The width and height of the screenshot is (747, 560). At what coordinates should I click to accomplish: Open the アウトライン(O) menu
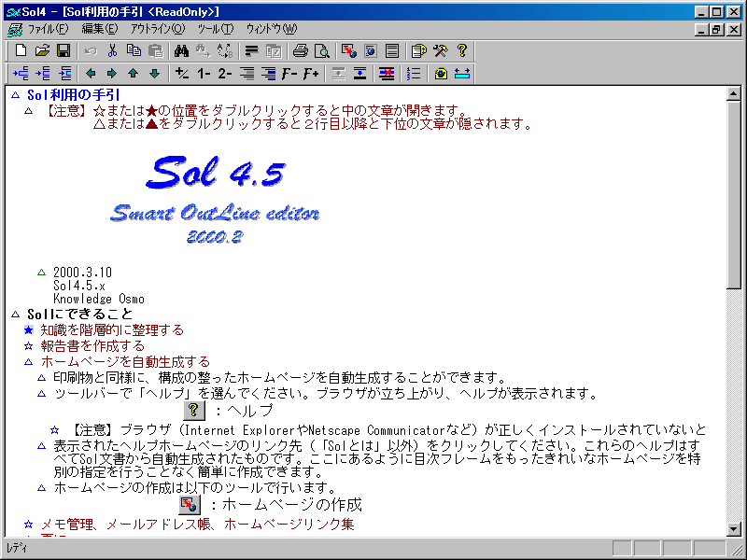[x=158, y=29]
